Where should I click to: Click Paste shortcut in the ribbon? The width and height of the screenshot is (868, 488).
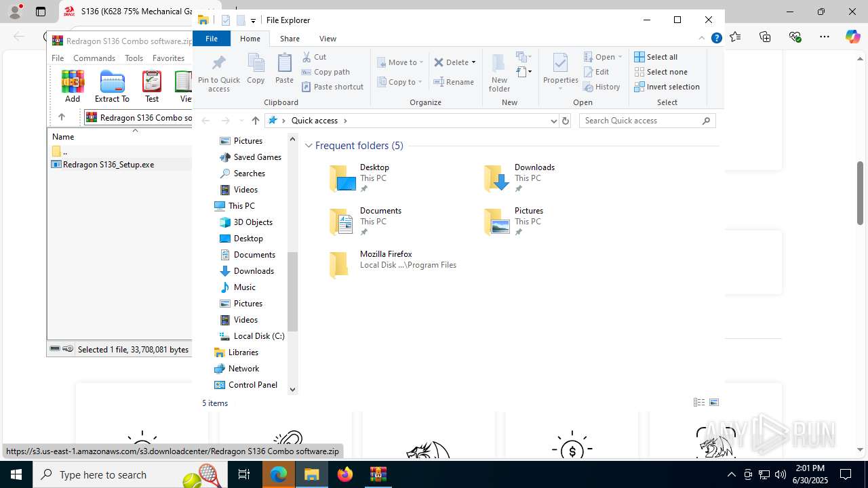pos(332,87)
